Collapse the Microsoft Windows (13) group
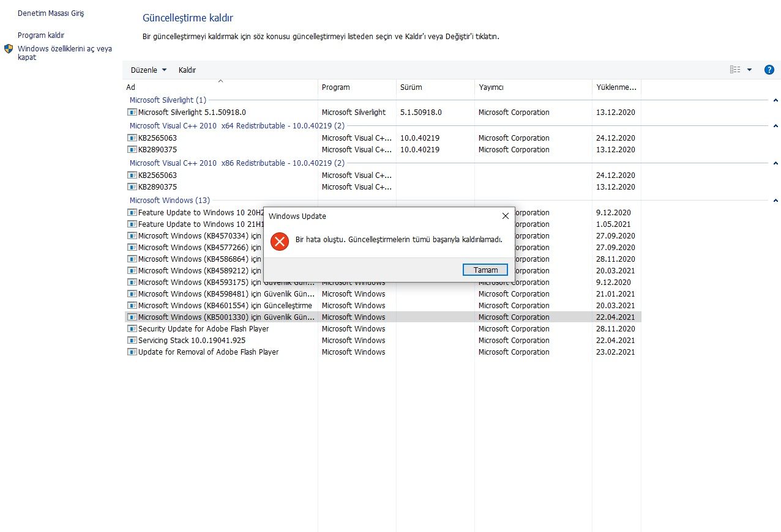This screenshot has width=781, height=532. click(x=775, y=201)
